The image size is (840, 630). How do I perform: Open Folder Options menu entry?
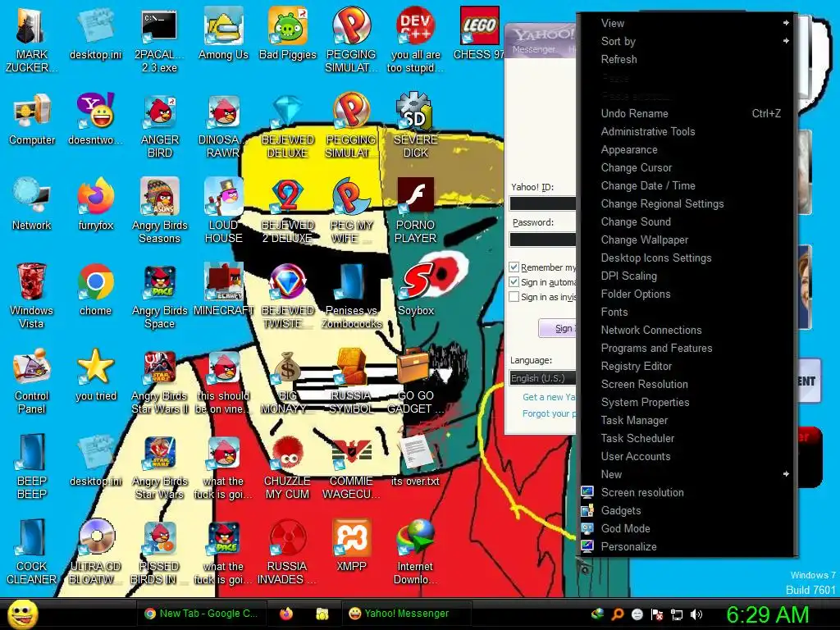click(688, 294)
